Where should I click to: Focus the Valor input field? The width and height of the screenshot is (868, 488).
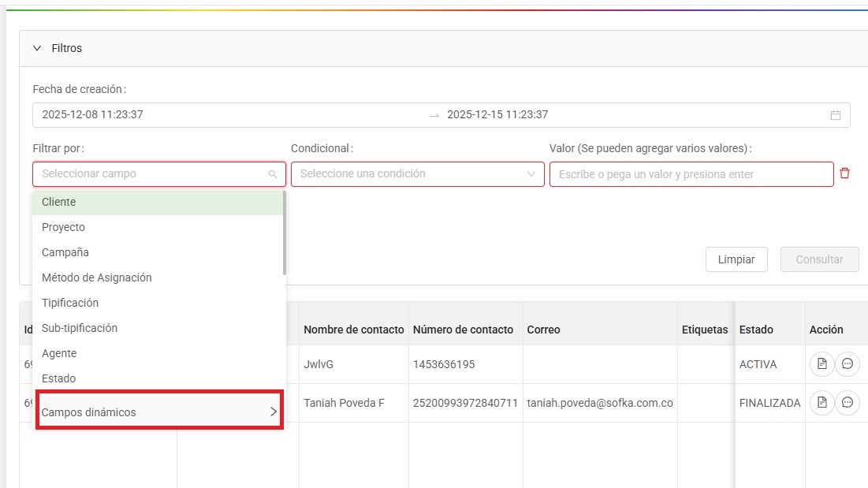point(691,174)
